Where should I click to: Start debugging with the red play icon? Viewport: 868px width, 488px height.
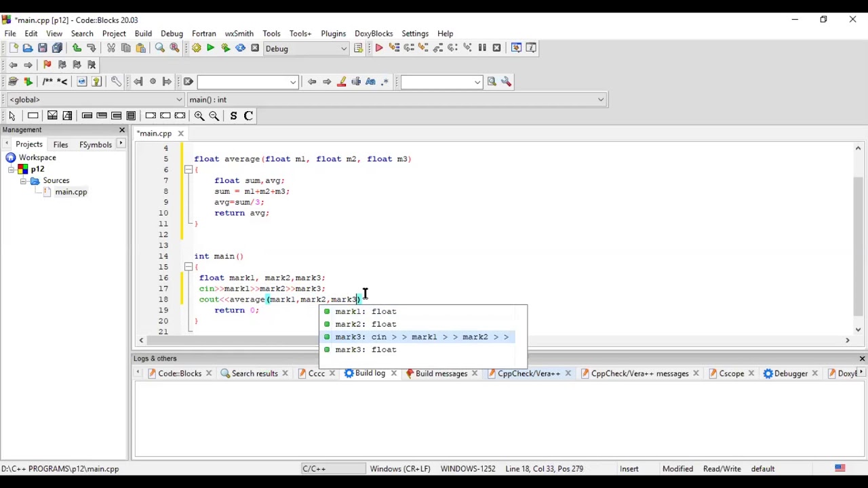[379, 48]
